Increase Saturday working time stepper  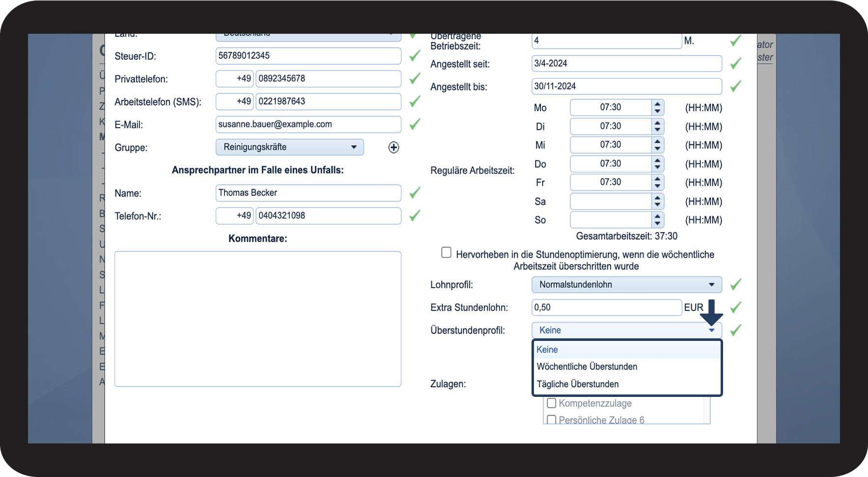(657, 197)
